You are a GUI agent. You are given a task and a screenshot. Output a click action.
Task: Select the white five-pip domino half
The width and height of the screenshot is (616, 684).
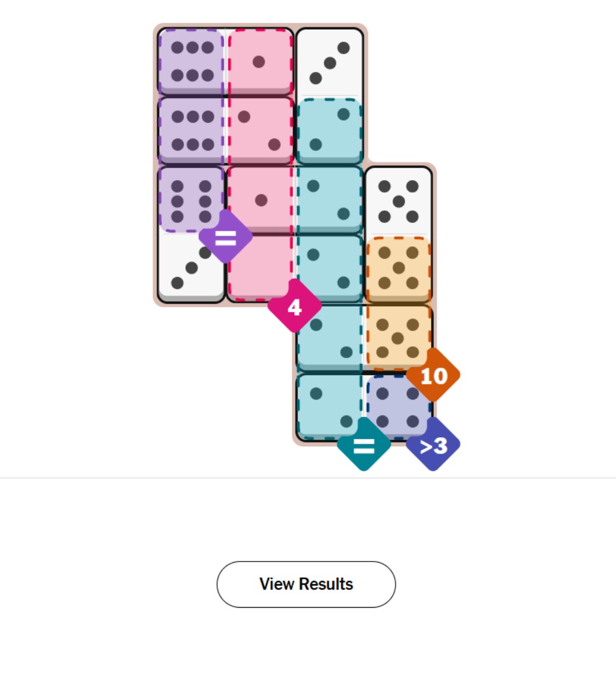pos(398,199)
